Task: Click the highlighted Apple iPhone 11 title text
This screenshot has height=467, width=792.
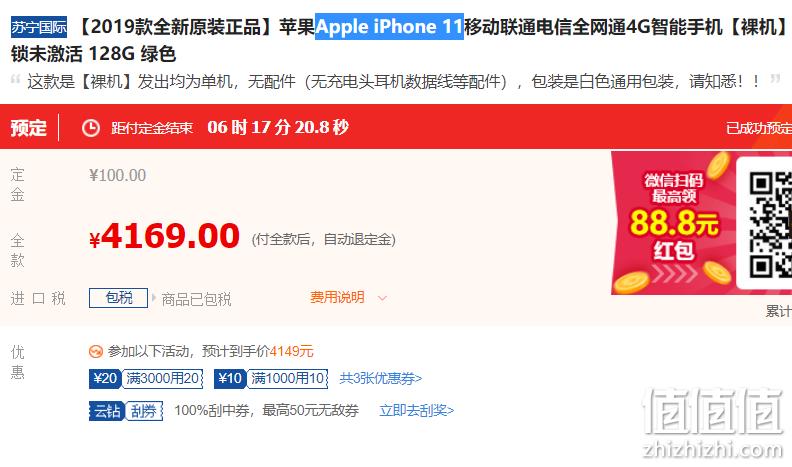Action: click(x=389, y=27)
